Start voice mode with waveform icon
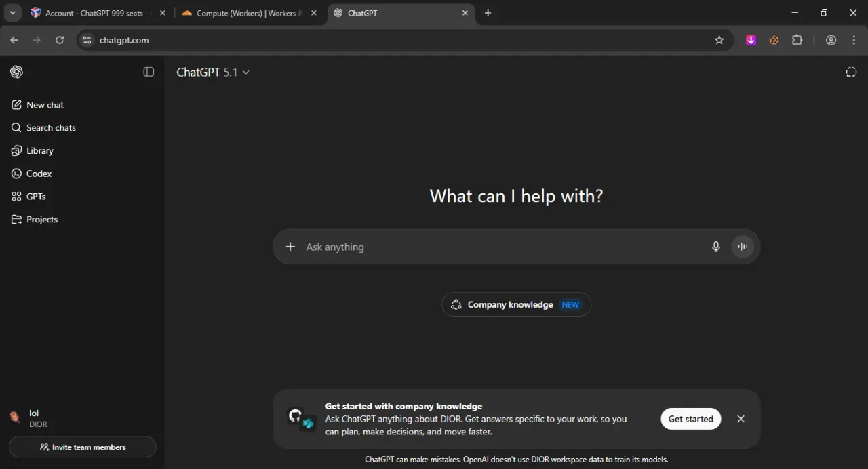This screenshot has height=469, width=868. tap(743, 247)
